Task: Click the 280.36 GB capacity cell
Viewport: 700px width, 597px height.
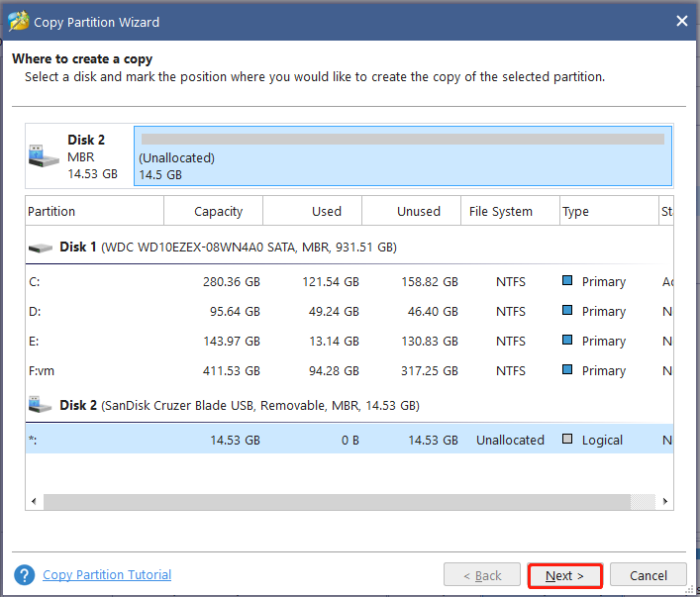Action: point(232,282)
